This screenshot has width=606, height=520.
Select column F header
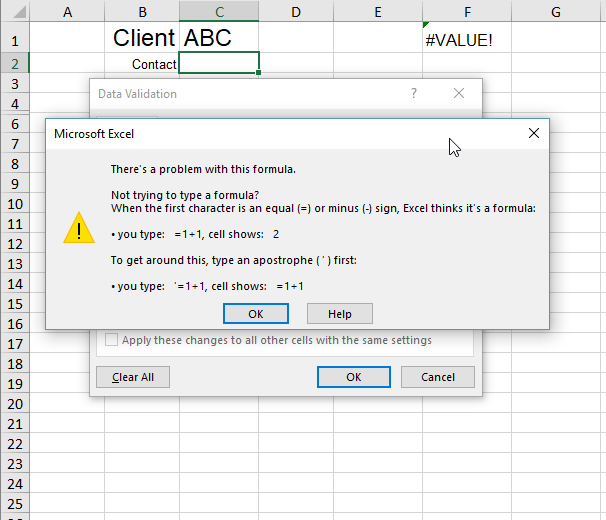pyautogui.click(x=467, y=12)
